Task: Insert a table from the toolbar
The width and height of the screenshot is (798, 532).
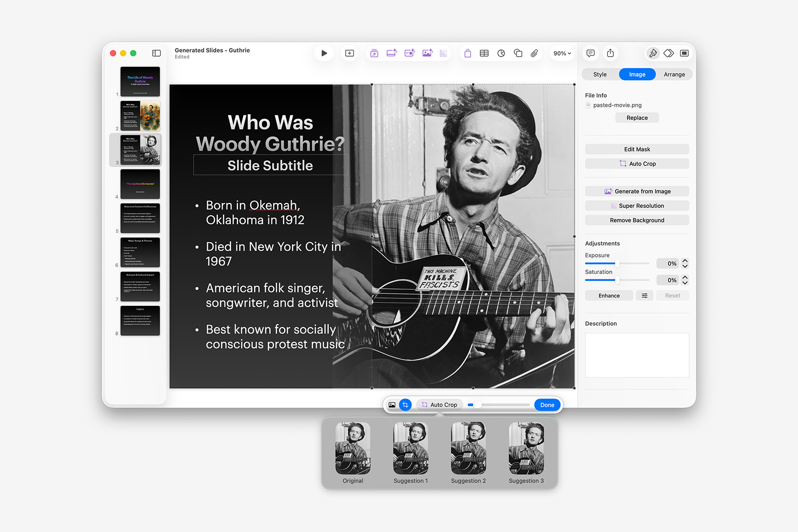Action: pyautogui.click(x=484, y=53)
